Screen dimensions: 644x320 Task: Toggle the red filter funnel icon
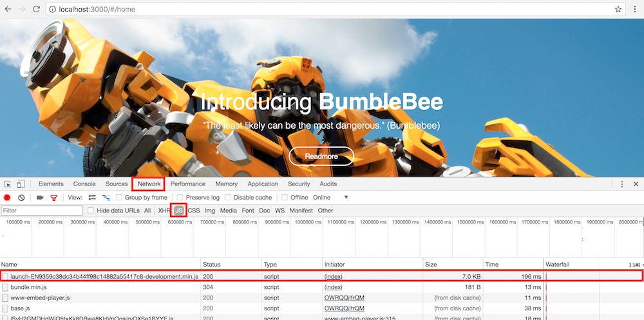click(54, 198)
